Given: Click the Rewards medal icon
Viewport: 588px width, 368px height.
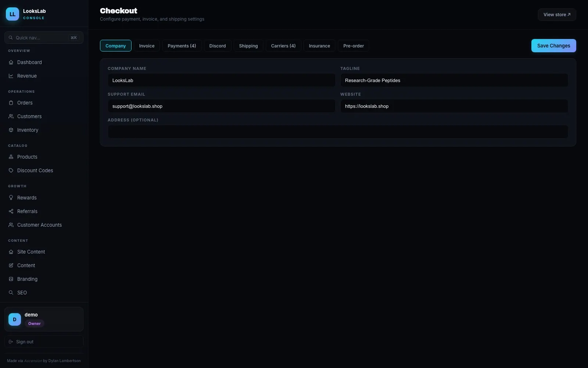Looking at the screenshot, I should coord(11,198).
